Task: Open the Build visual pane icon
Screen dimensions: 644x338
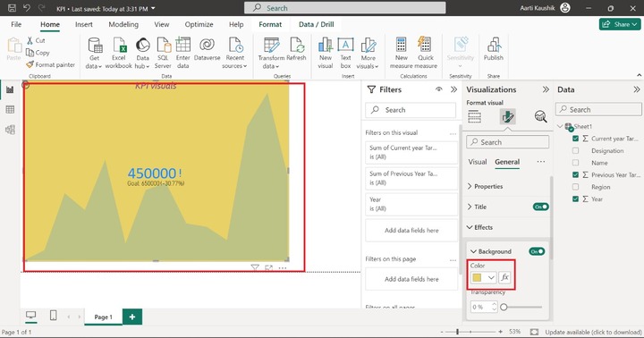Action: (x=474, y=116)
